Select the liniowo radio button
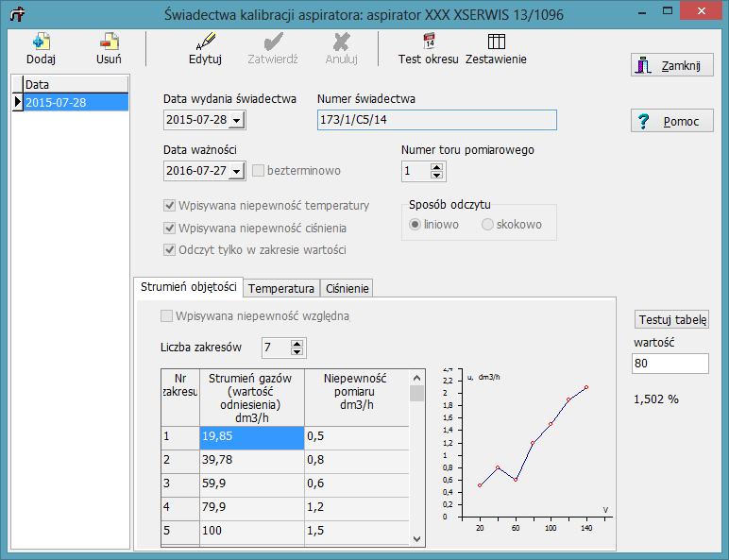Screen dimensions: 729x560 [415, 225]
